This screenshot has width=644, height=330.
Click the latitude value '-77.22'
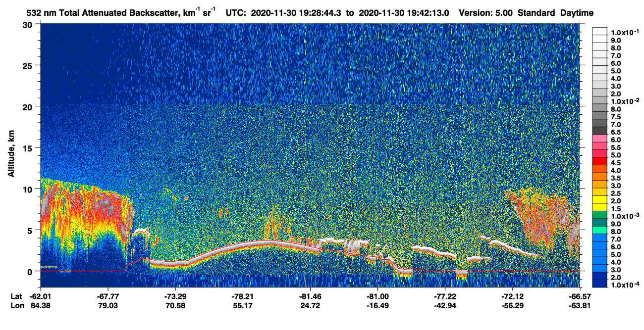pos(445,296)
